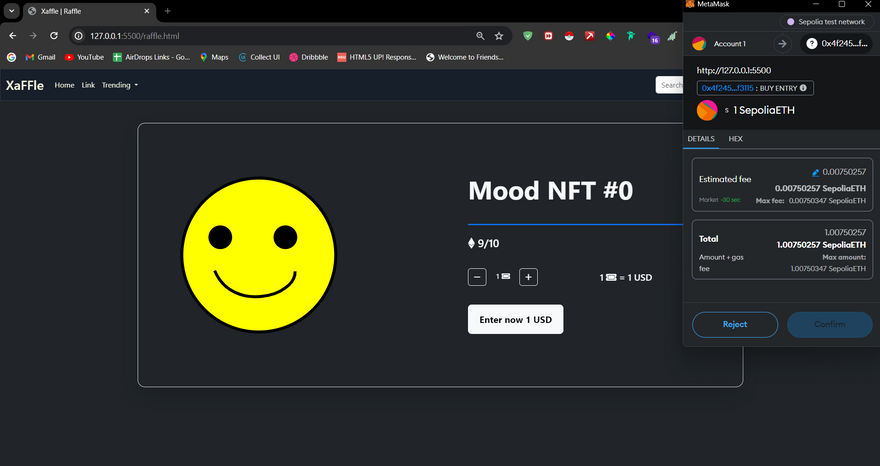
Task: Open the zoom magnifier icon in address bar
Action: pyautogui.click(x=480, y=36)
